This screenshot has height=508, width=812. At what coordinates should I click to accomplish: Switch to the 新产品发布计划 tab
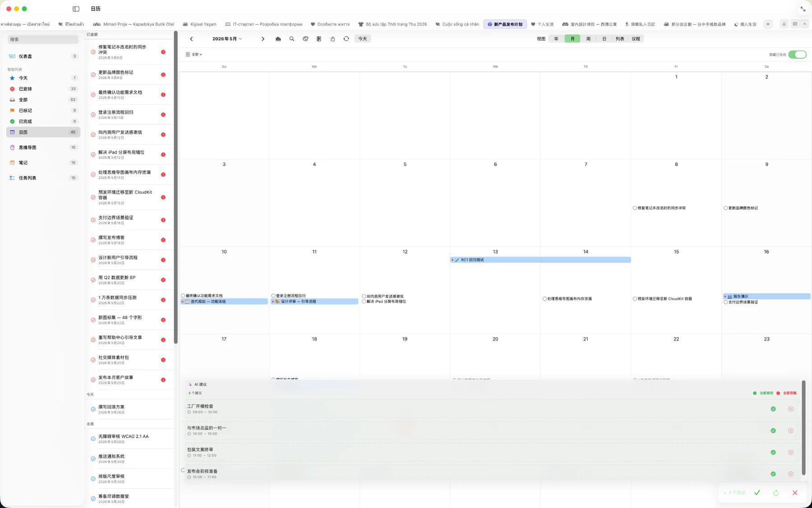[x=505, y=24]
